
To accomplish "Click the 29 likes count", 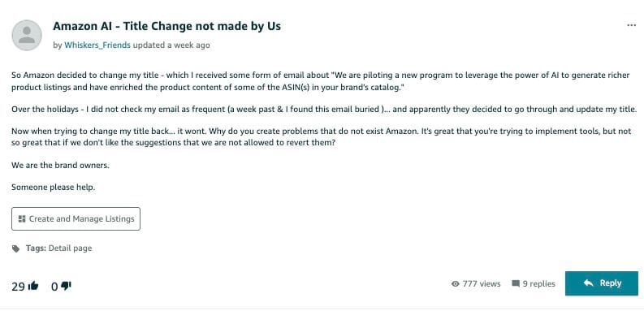I will tap(19, 287).
